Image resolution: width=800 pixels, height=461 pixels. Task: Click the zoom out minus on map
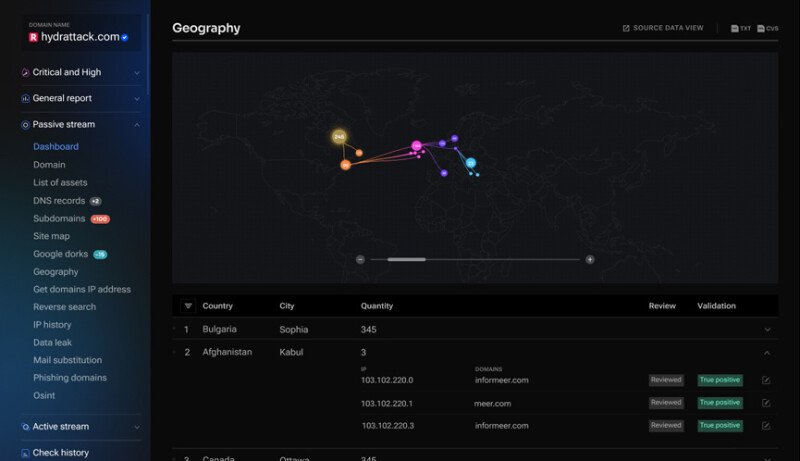[x=360, y=259]
